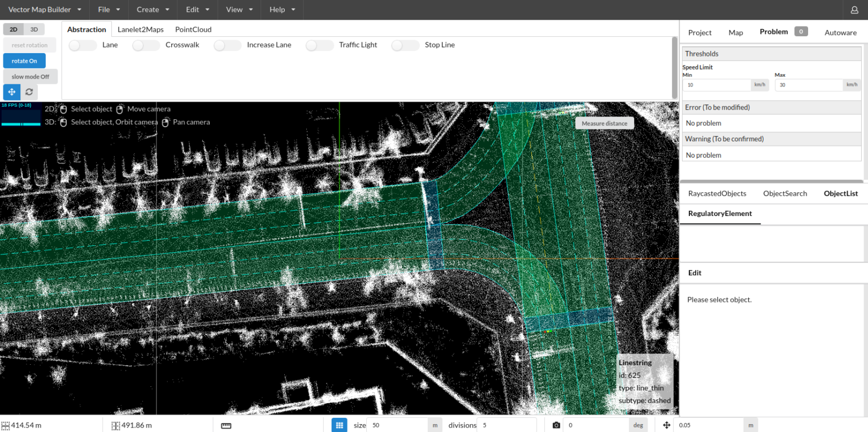The width and height of the screenshot is (868, 432).
Task: Click the camera angle icon in status bar
Action: pos(556,425)
